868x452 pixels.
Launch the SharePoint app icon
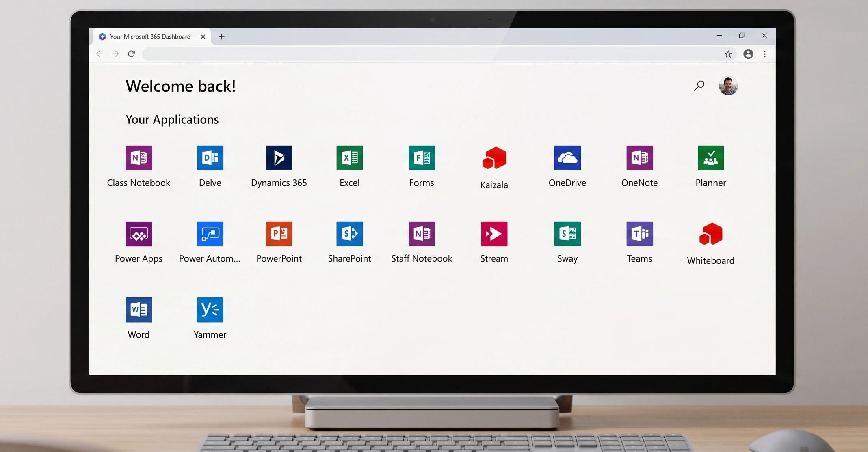click(x=350, y=234)
